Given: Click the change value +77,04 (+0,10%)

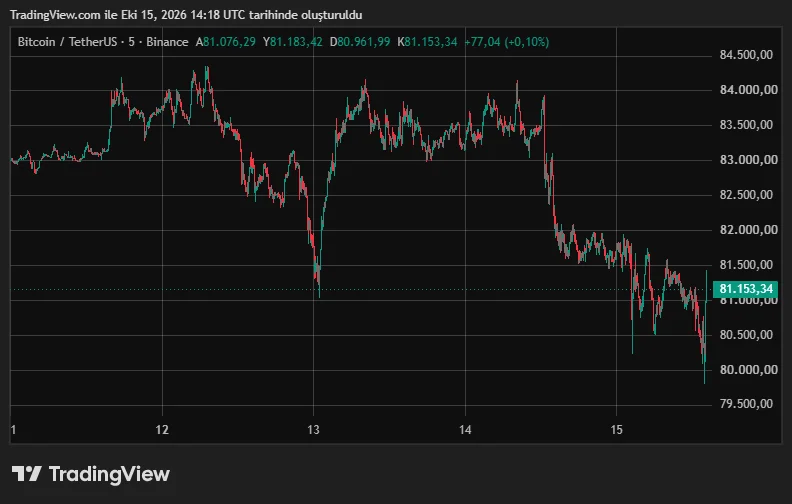Looking at the screenshot, I should tap(507, 42).
